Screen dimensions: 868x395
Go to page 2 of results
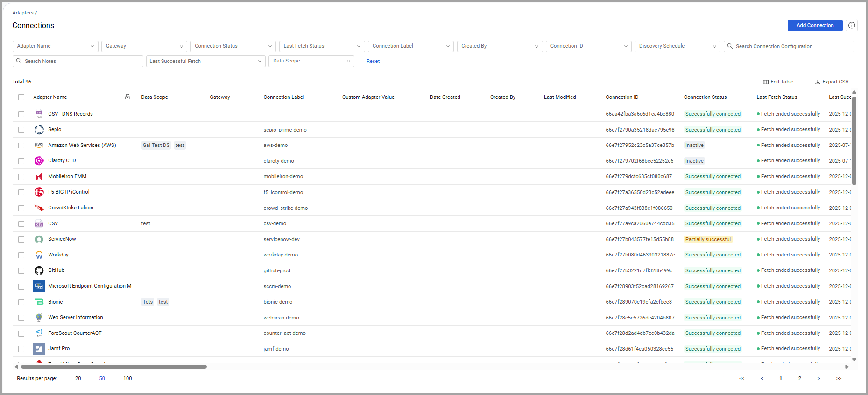click(800, 378)
